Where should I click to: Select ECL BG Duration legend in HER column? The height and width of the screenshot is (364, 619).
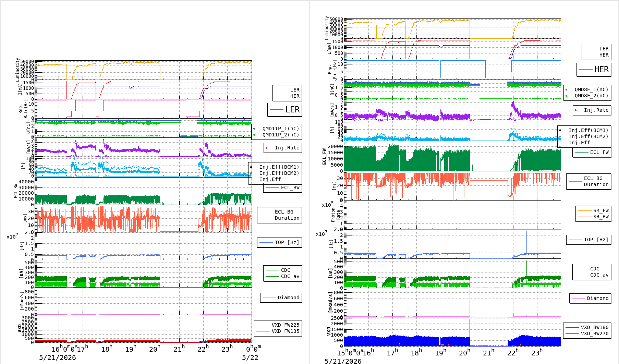pos(589,181)
